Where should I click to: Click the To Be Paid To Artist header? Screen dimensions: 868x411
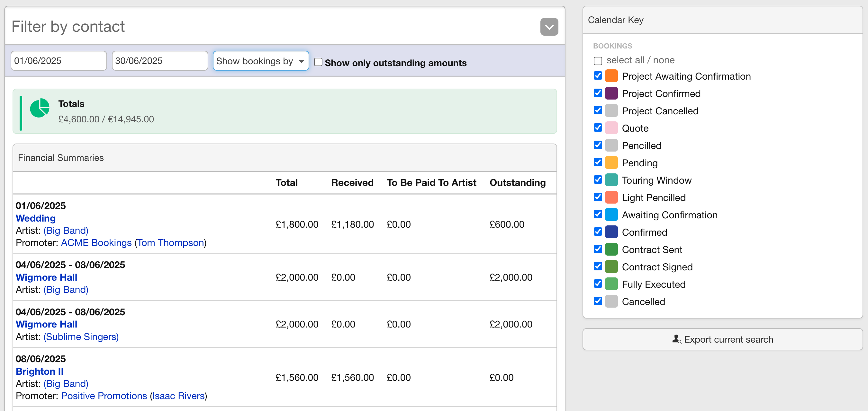pyautogui.click(x=431, y=183)
